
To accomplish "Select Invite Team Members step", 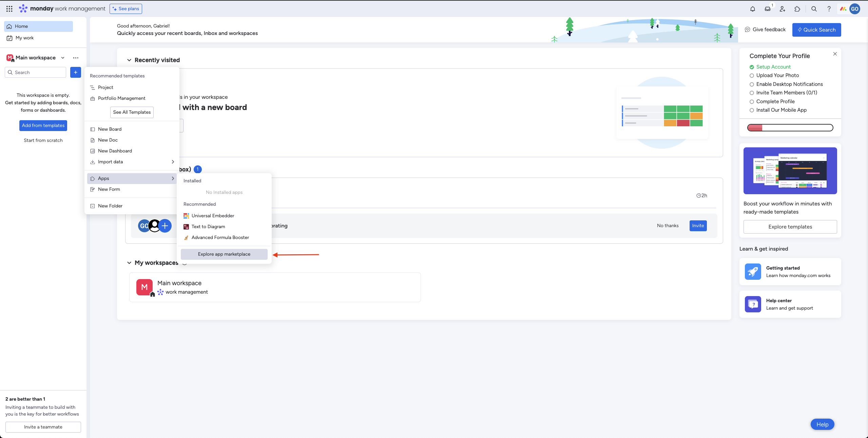I will [783, 93].
